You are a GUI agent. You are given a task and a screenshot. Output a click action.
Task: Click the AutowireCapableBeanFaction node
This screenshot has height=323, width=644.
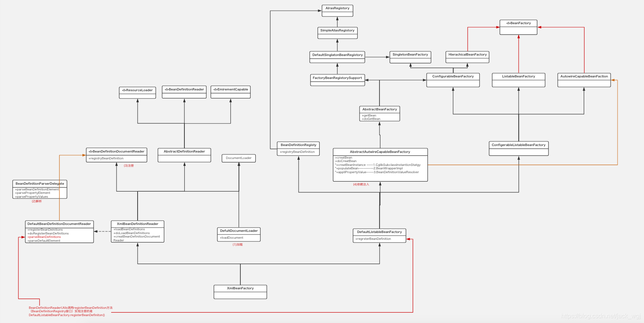tap(584, 80)
